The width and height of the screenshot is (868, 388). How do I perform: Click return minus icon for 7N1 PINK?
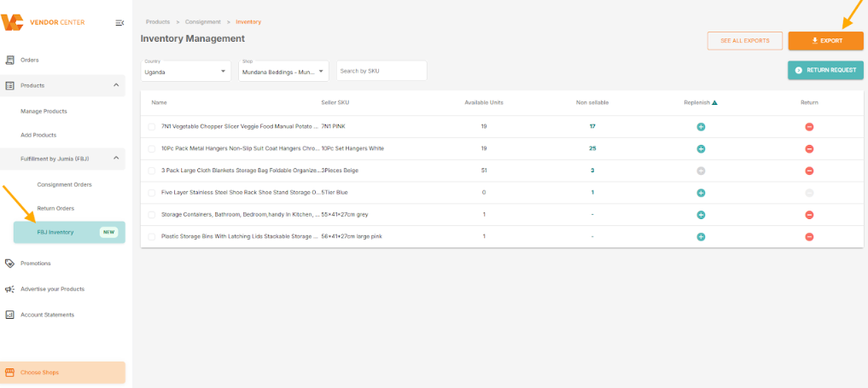809,126
